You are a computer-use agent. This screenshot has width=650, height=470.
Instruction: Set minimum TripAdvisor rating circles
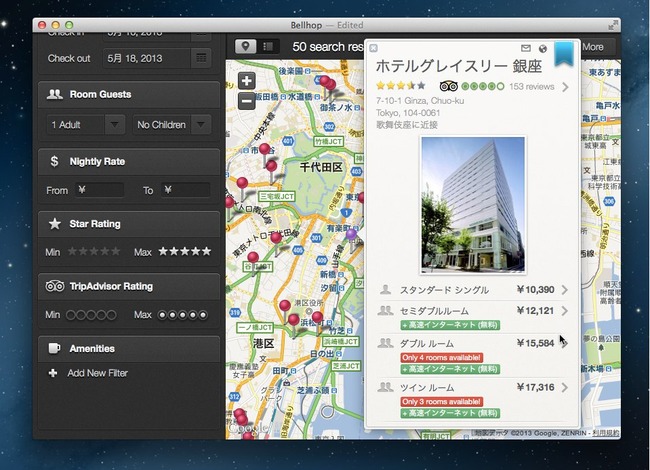point(91,315)
